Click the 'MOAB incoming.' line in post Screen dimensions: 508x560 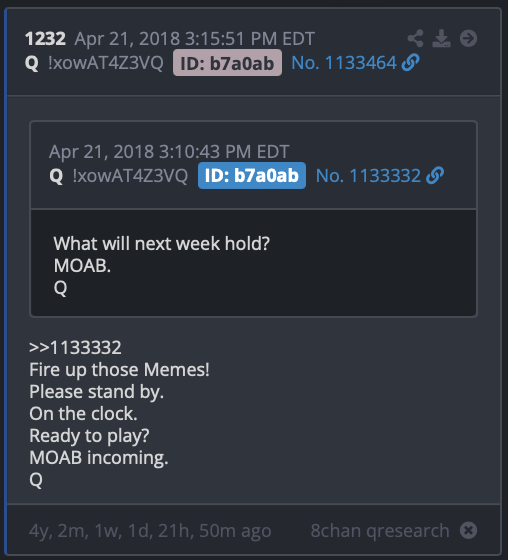click(99, 458)
